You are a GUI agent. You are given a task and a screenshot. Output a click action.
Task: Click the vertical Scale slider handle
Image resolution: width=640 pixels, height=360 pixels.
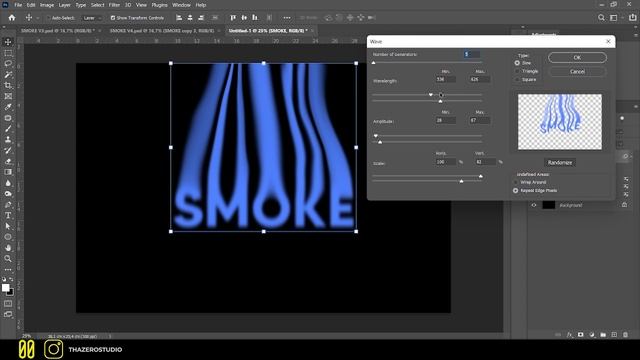(461, 181)
